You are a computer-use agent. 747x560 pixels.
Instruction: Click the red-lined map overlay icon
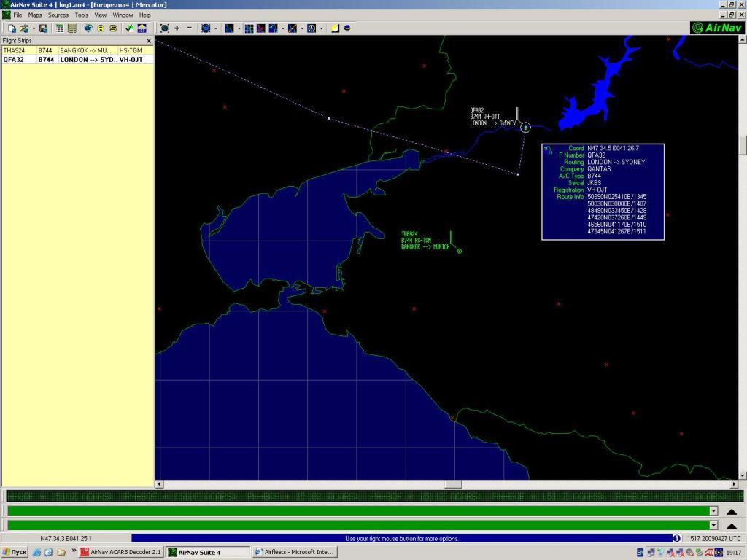pyautogui.click(x=261, y=28)
